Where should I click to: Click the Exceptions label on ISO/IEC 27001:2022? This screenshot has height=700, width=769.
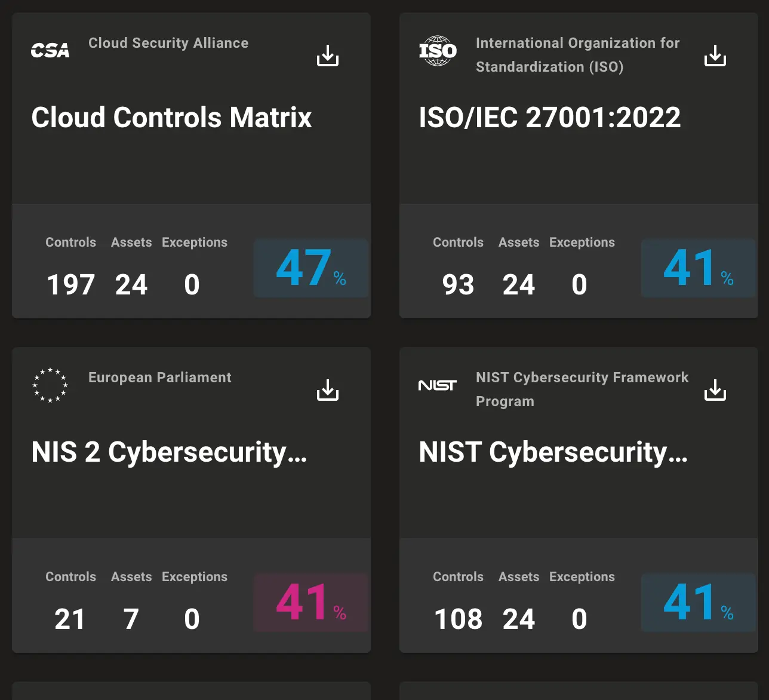point(582,242)
